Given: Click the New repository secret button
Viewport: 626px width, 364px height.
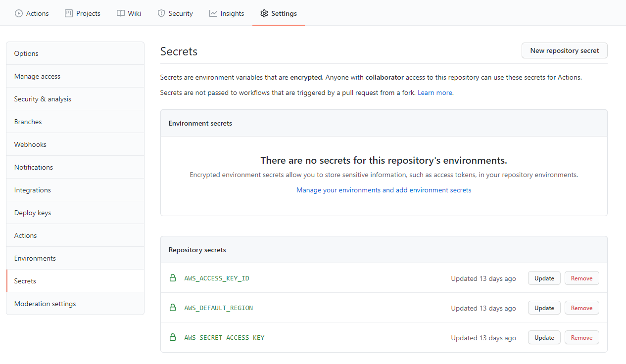Looking at the screenshot, I should click(564, 50).
